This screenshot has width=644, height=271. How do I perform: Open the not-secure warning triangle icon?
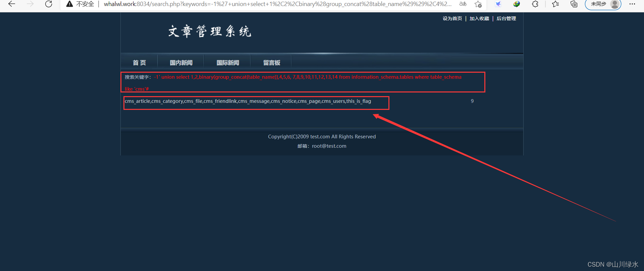click(69, 4)
